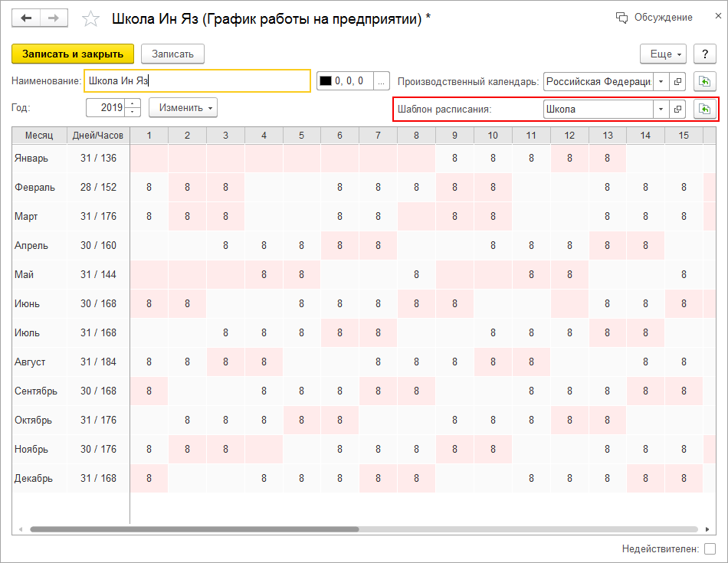The height and width of the screenshot is (563, 728).
Task: Click the day 15 column header
Action: [684, 135]
